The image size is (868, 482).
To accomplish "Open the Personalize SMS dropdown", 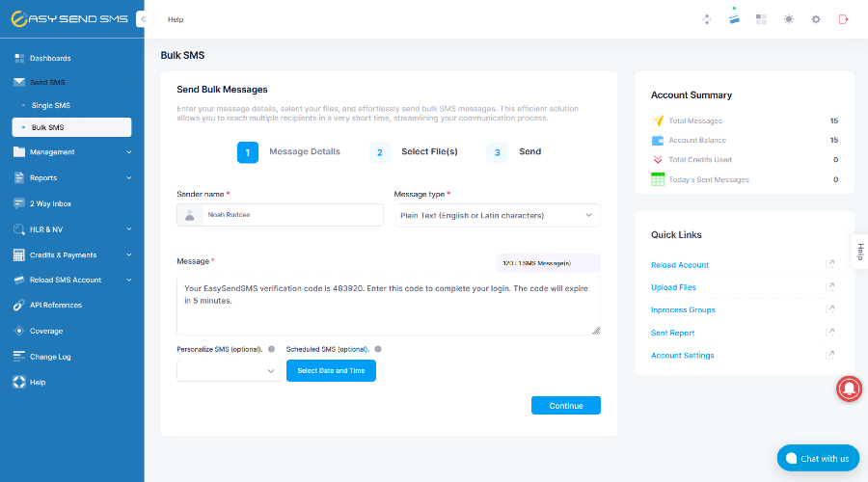I will (230, 371).
